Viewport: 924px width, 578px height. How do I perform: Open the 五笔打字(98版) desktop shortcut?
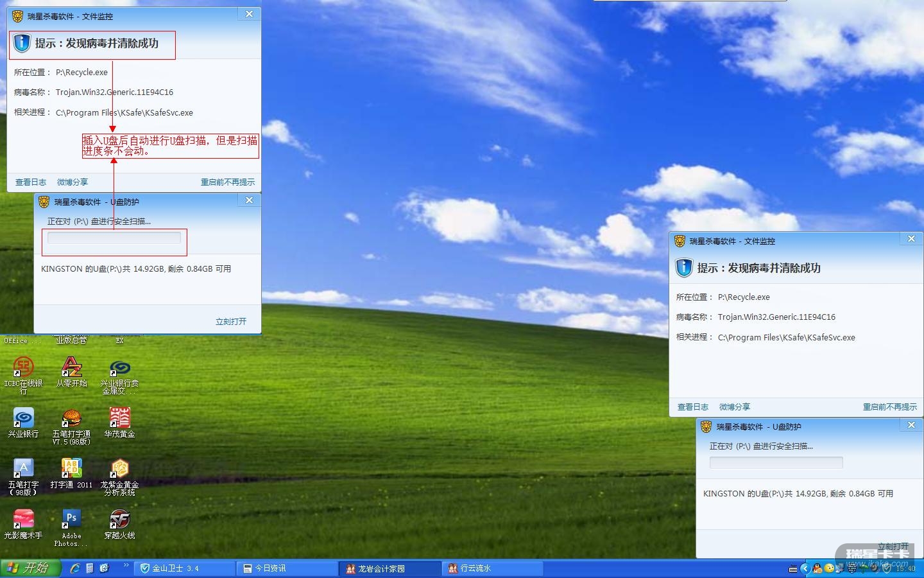point(23,477)
